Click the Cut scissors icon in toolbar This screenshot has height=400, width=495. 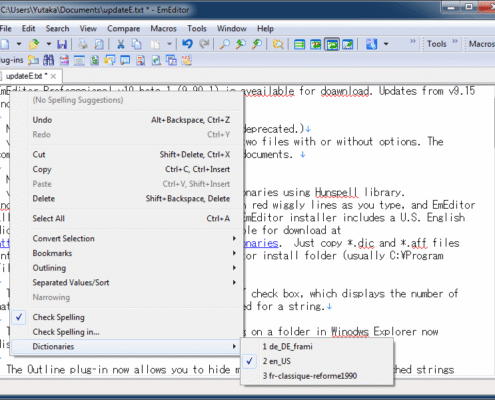click(121, 44)
